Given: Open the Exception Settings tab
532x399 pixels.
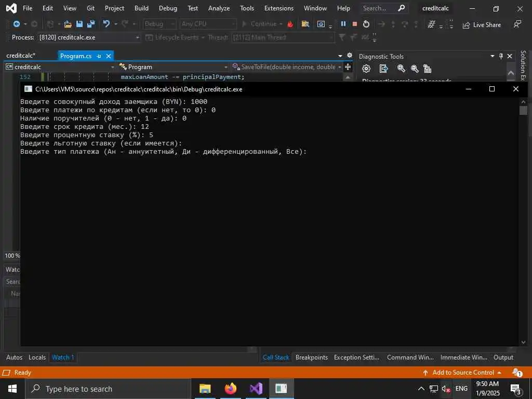Looking at the screenshot, I should (x=356, y=357).
